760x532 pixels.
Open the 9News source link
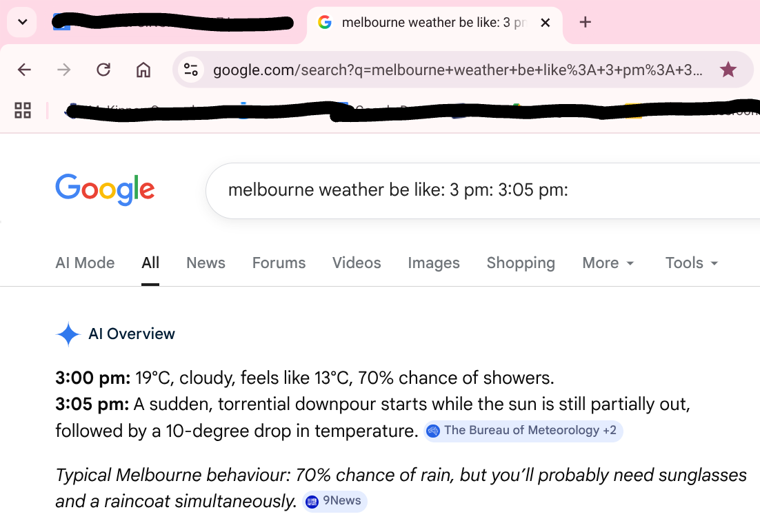[334, 501]
